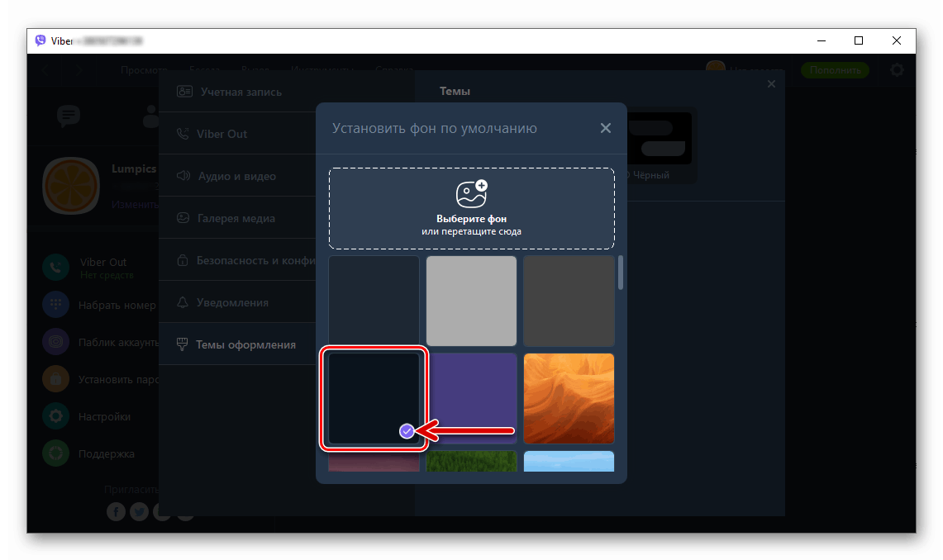The width and height of the screenshot is (943, 560).
Task: Click the Lumpics orange avatar
Action: point(71,186)
